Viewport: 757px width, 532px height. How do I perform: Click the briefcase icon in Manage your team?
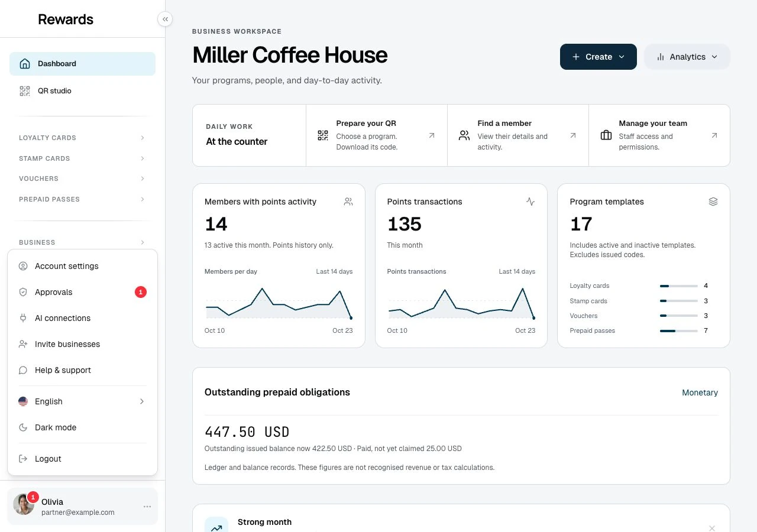(606, 135)
